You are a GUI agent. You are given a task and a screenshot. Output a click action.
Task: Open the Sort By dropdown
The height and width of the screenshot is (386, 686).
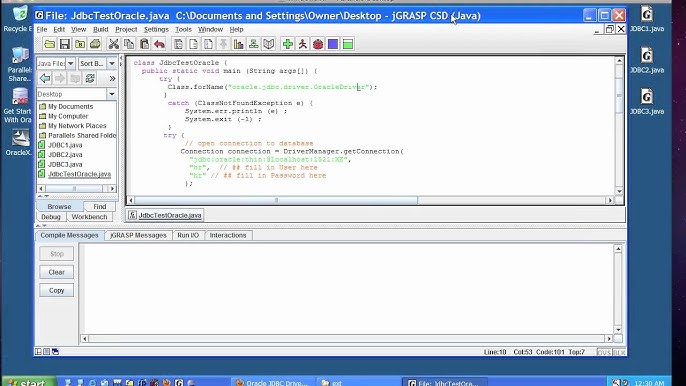pos(97,63)
